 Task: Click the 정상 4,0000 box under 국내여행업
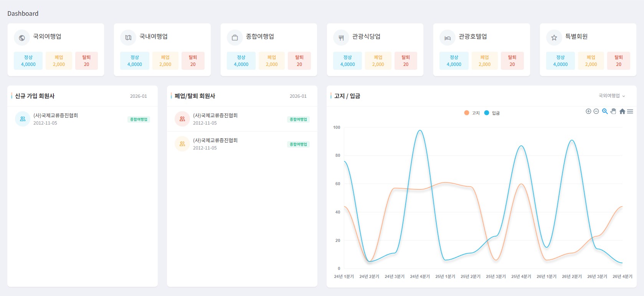(135, 61)
